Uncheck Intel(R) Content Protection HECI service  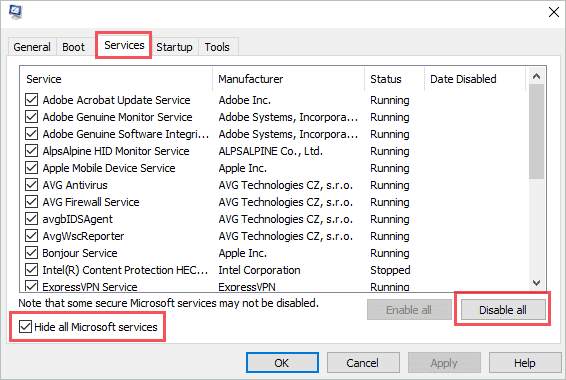(x=31, y=270)
